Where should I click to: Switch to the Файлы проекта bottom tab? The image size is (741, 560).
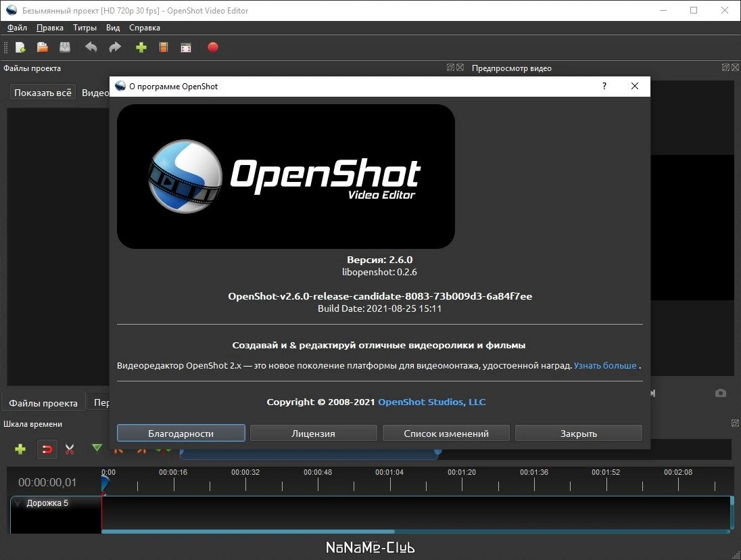pos(43,403)
